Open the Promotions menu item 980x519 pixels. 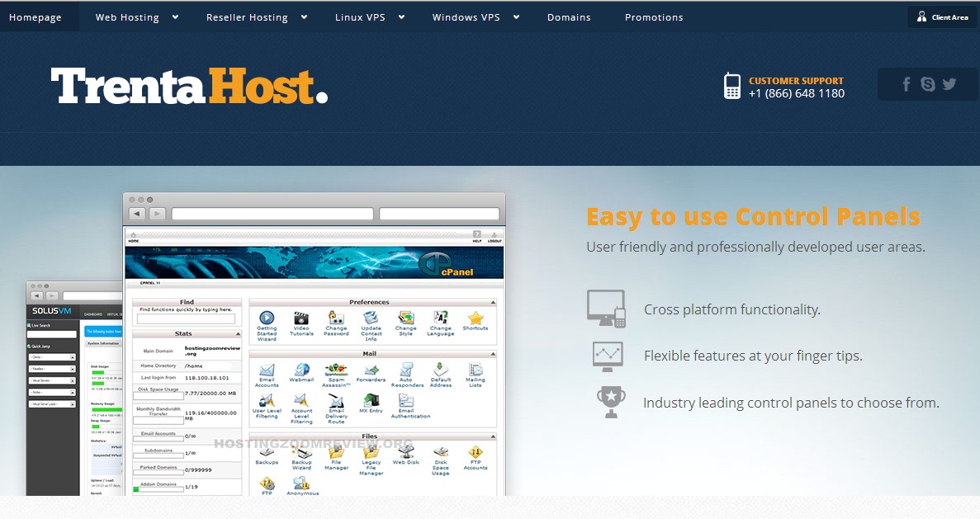coord(654,17)
